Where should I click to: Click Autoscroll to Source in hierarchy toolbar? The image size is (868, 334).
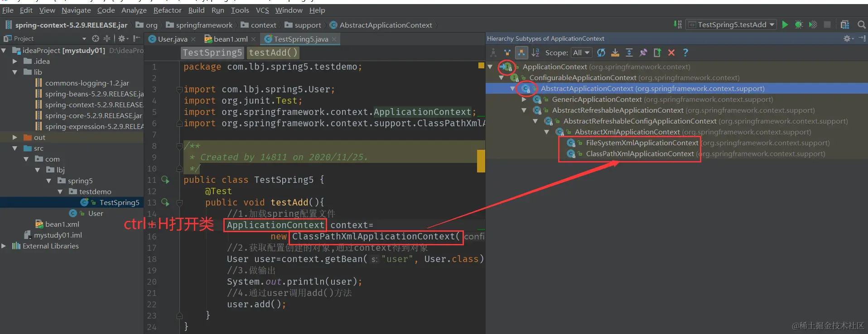615,52
